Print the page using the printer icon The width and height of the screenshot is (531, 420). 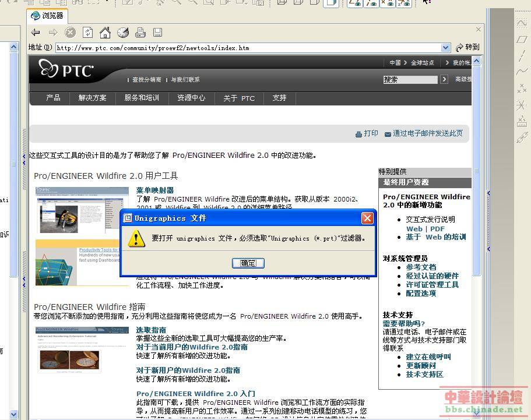[x=140, y=33]
